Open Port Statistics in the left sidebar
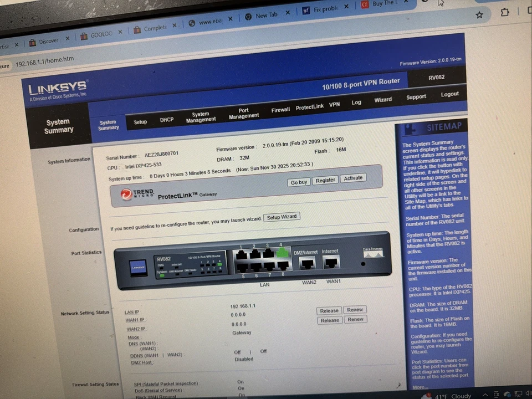 tap(86, 253)
